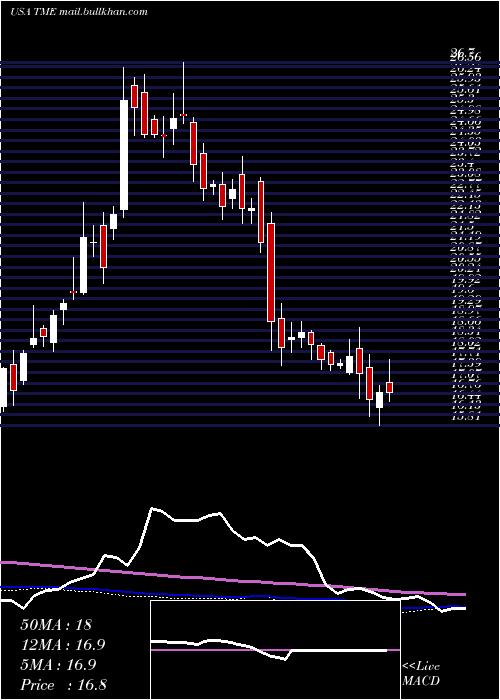Viewport: 500px width, 700px height.
Task: Select the '50MA : 18' label
Action: (x=56, y=625)
